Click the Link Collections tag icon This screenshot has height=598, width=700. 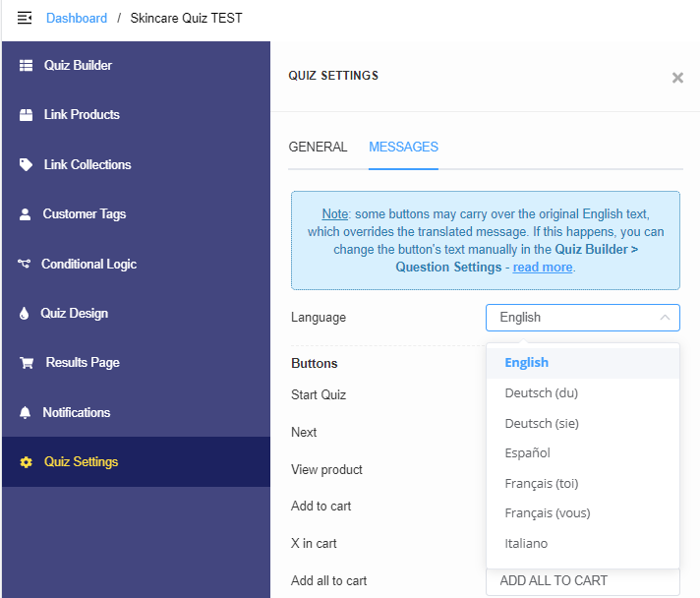[26, 164]
